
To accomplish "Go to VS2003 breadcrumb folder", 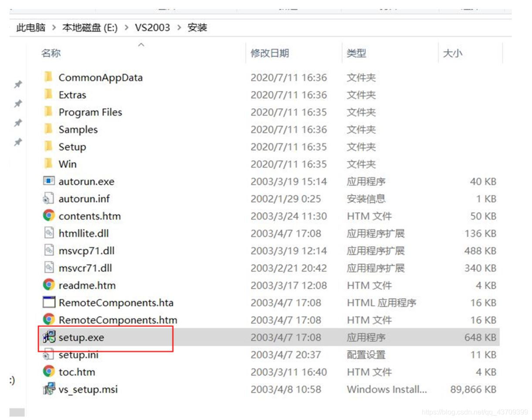I will pos(152,28).
